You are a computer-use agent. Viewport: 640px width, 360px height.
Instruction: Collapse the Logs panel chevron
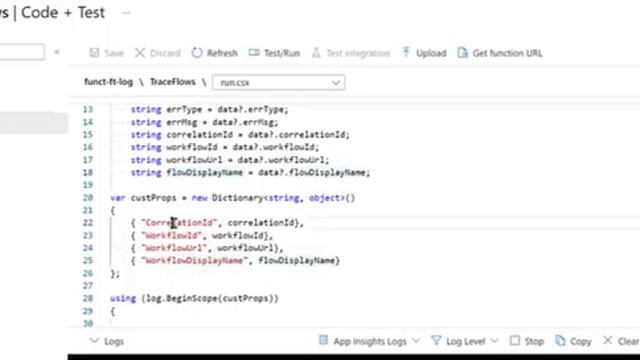[x=94, y=340]
